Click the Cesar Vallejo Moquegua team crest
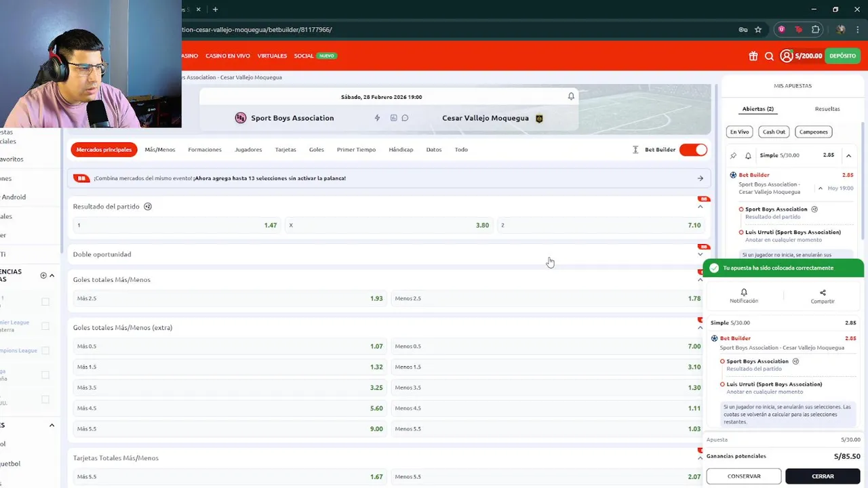This screenshot has width=868, height=488. point(539,118)
